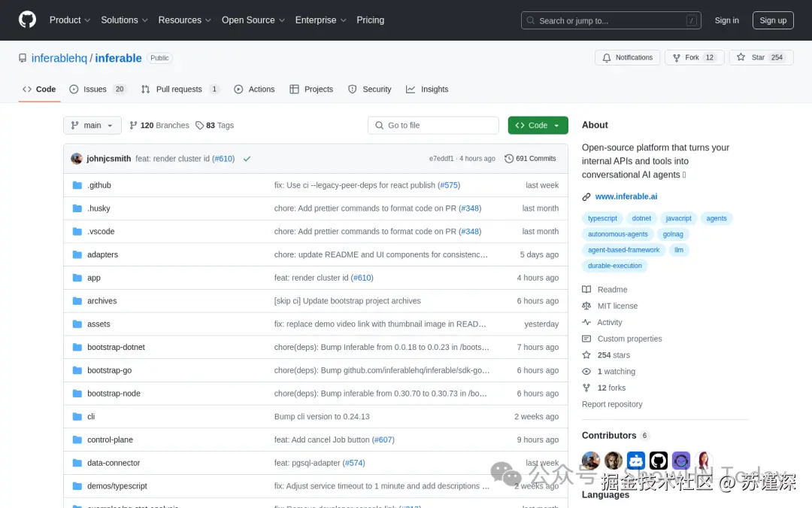
Task: Click the Sign up button
Action: 773,20
